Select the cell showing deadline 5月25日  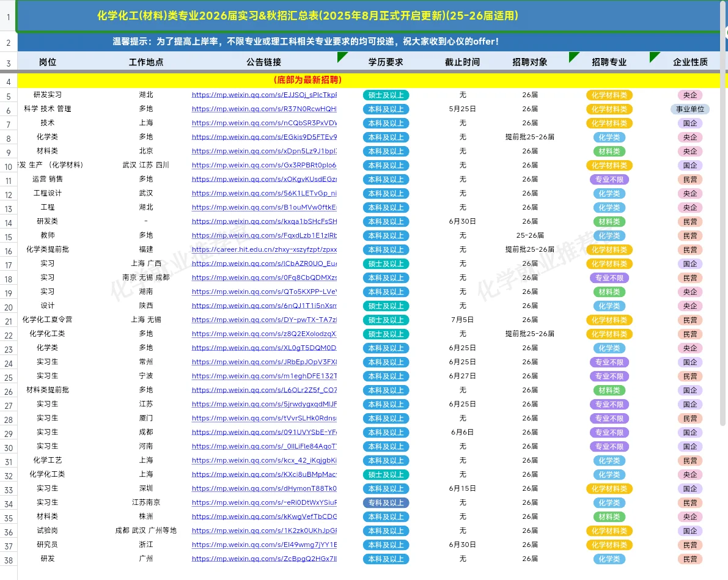coord(463,109)
